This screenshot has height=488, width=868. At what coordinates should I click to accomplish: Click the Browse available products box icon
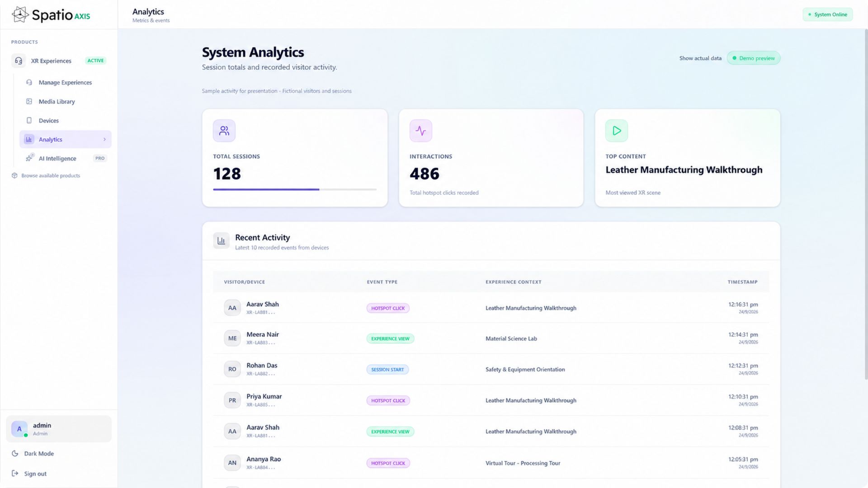(14, 175)
